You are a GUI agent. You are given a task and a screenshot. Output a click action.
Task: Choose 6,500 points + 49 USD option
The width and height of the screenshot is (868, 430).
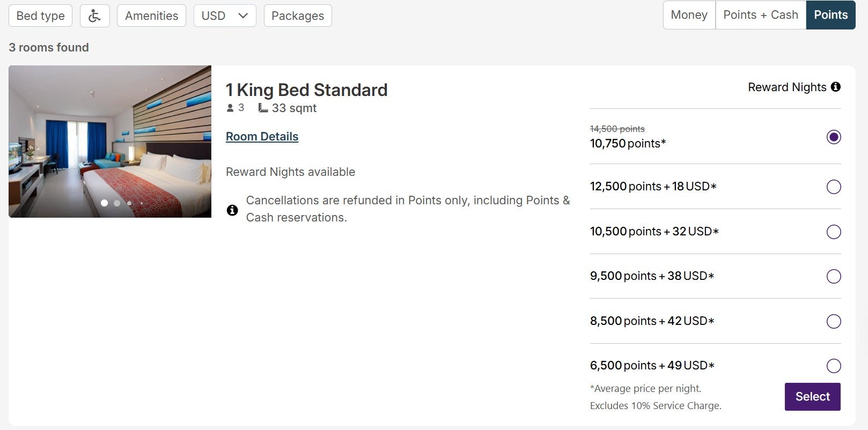pyautogui.click(x=833, y=366)
